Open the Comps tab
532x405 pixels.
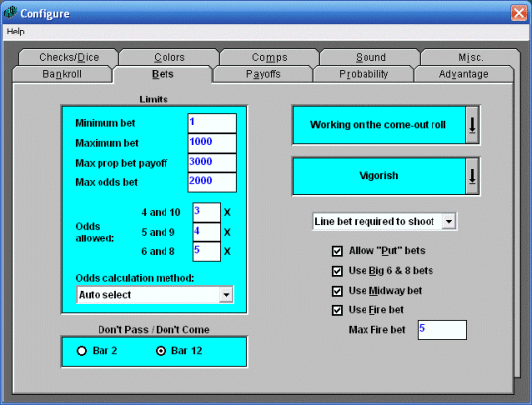pyautogui.click(x=269, y=57)
